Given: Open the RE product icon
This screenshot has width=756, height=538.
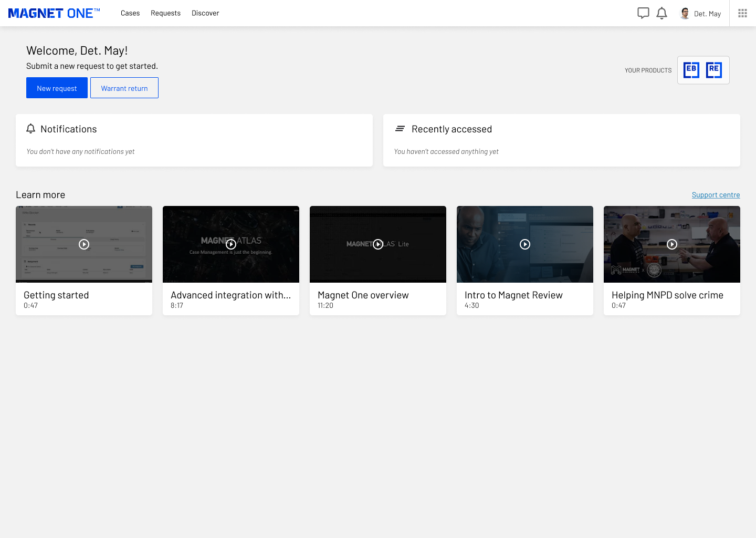Looking at the screenshot, I should (714, 70).
